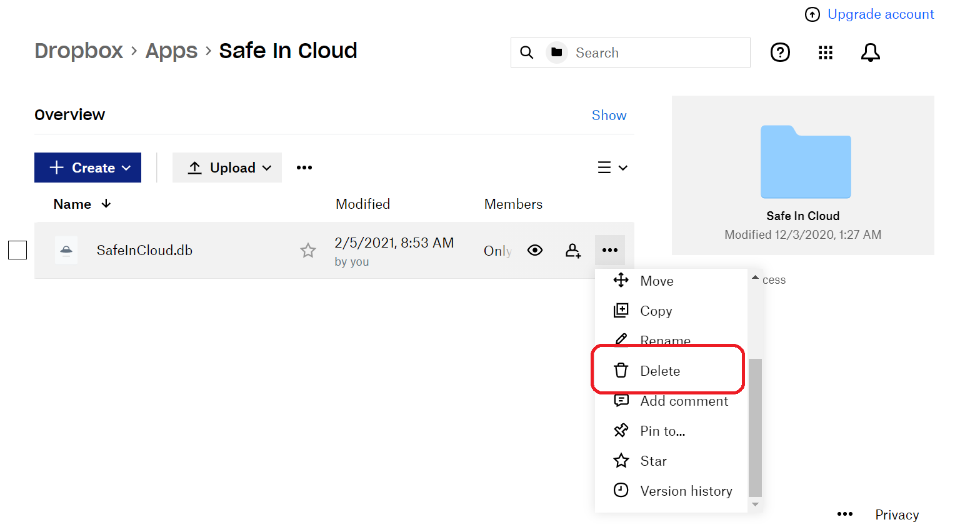The width and height of the screenshot is (980, 532).
Task: Open the SafeInCloud.db file name
Action: 144,250
